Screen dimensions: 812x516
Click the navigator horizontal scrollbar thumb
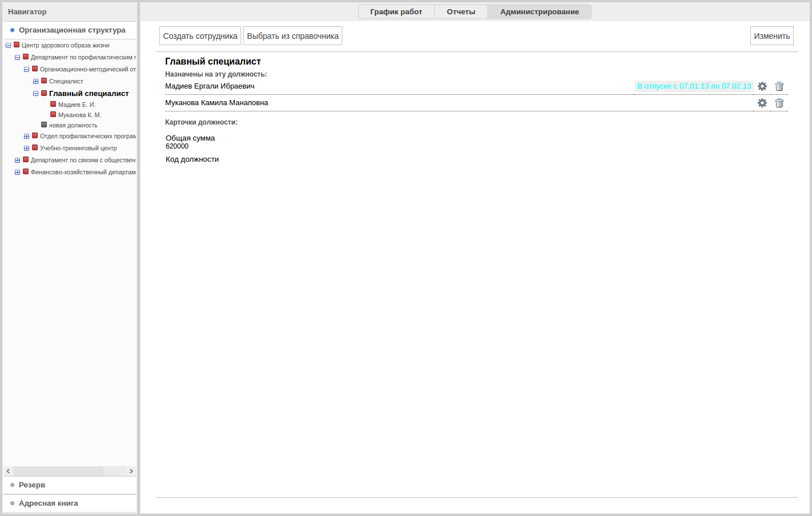tap(58, 471)
